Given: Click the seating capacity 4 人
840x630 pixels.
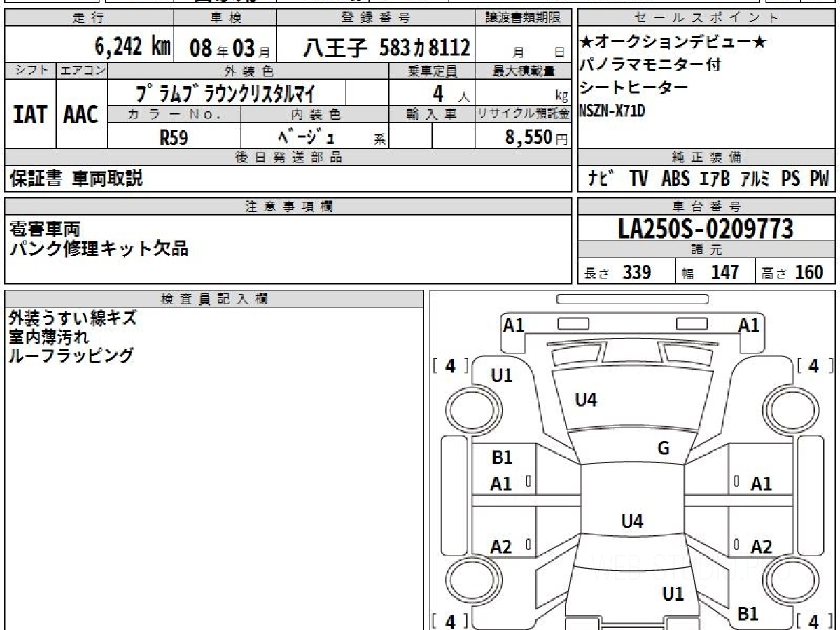Looking at the screenshot, I should (x=451, y=92).
